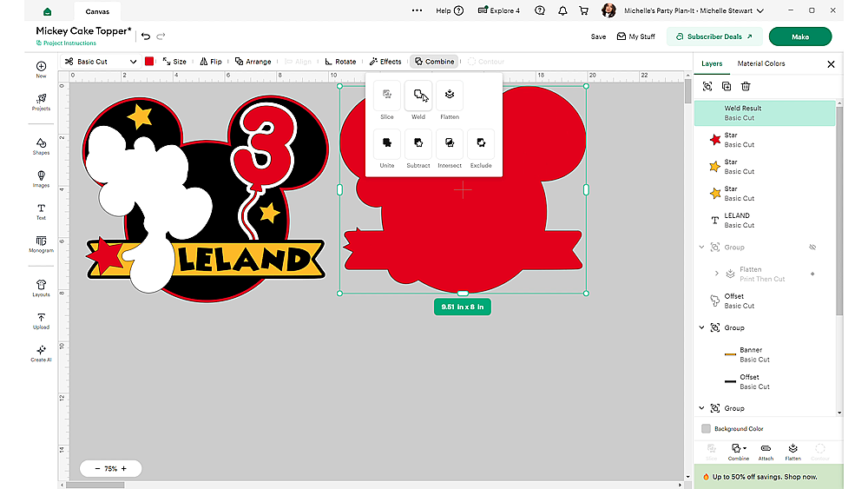Open the Combine dropdown in Layers panel
Screen dimensions: 868x489
pos(739,452)
